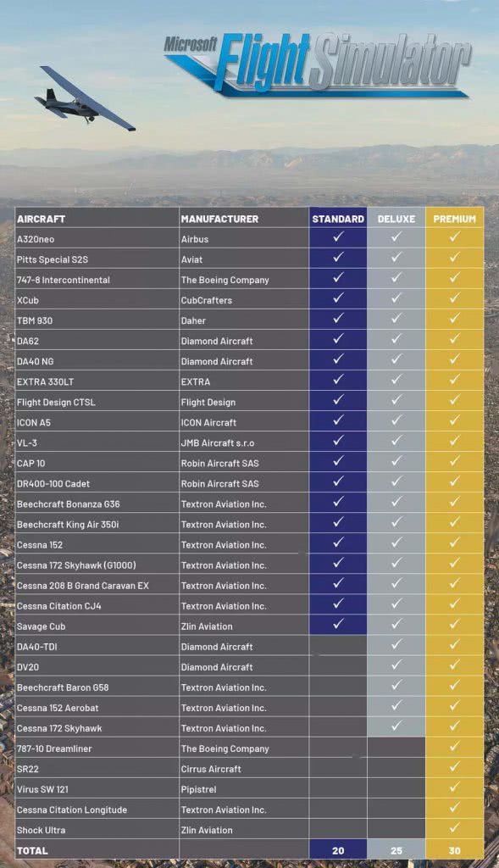Click the MANUFACTURER column header
The width and height of the screenshot is (499, 868).
pos(219,219)
